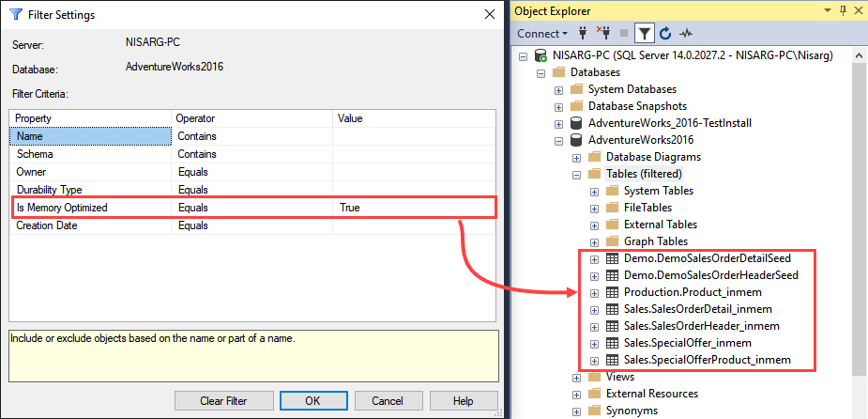Click the Graph Tables folder icon
The image size is (868, 419).
612,241
